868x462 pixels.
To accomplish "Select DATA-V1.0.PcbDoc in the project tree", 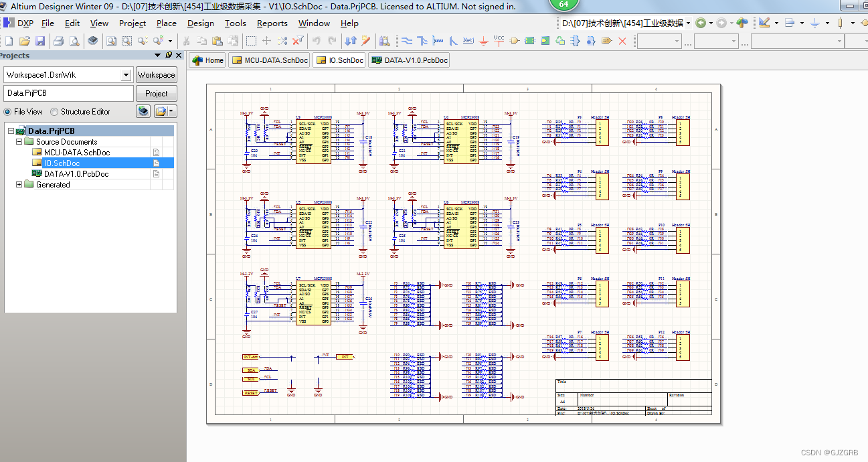I will point(75,173).
